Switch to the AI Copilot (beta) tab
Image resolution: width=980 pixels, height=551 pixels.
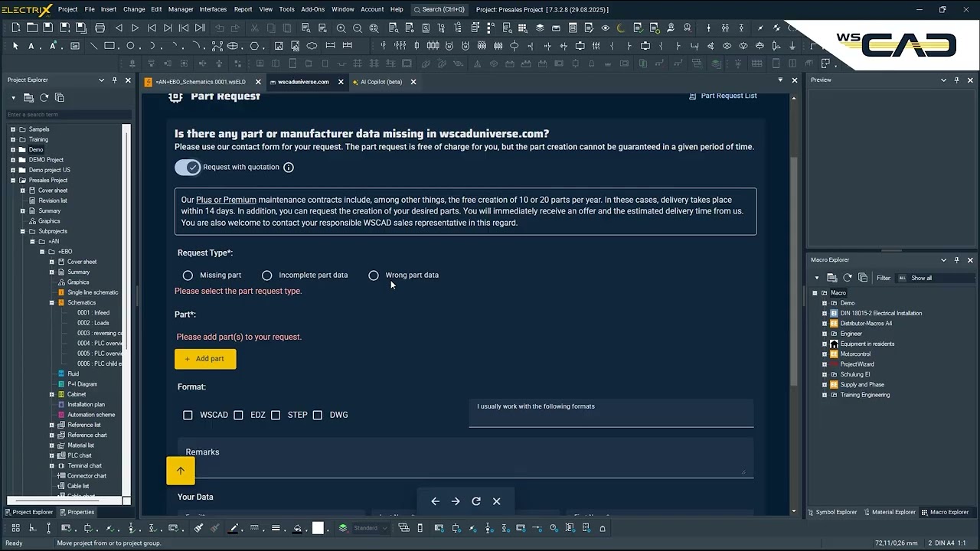point(381,82)
